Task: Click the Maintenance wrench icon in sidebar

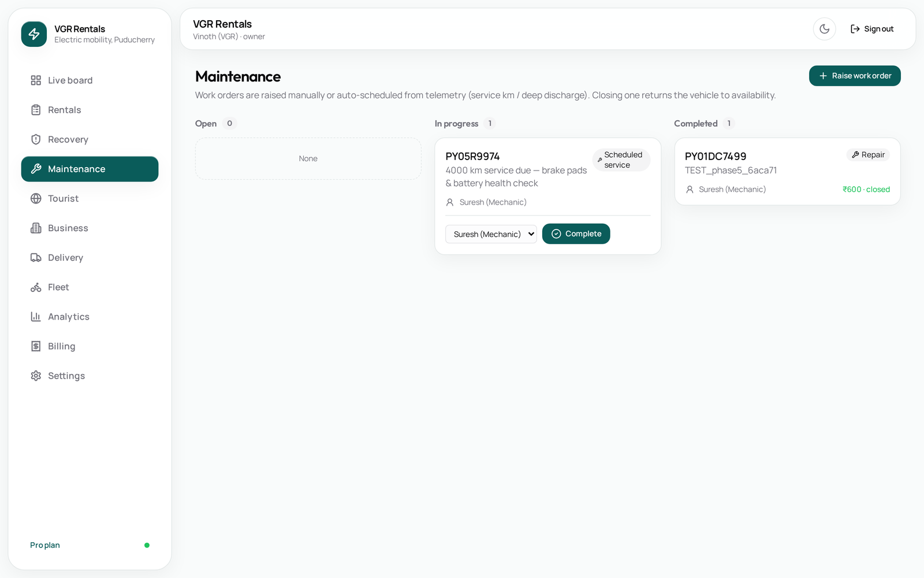Action: click(36, 169)
